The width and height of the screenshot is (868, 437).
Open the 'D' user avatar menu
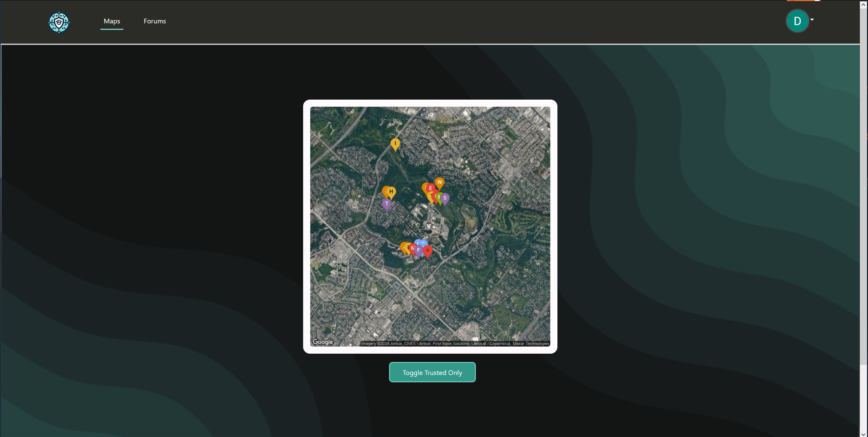797,21
